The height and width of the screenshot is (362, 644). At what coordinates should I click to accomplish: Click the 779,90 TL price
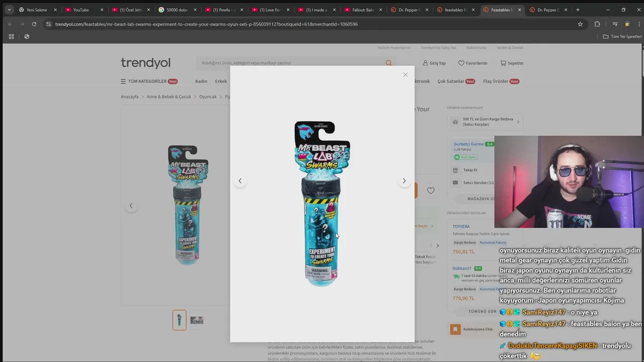(463, 298)
